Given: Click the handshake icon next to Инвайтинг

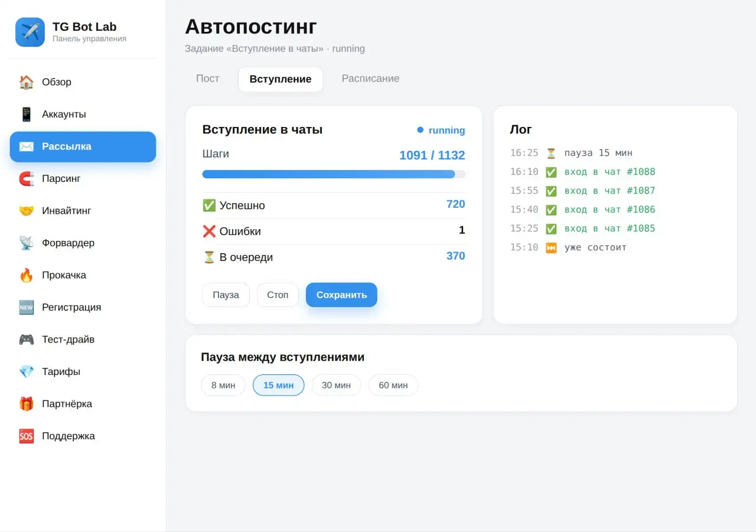Looking at the screenshot, I should tap(26, 211).
